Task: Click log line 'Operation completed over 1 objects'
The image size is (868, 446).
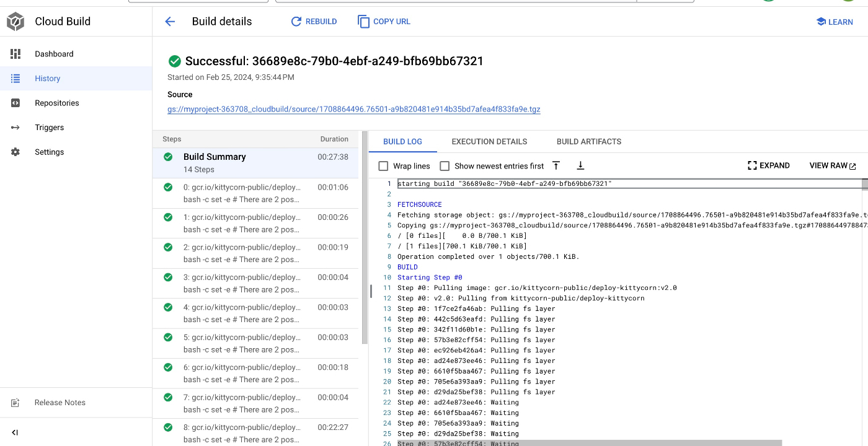Action: coord(489,256)
